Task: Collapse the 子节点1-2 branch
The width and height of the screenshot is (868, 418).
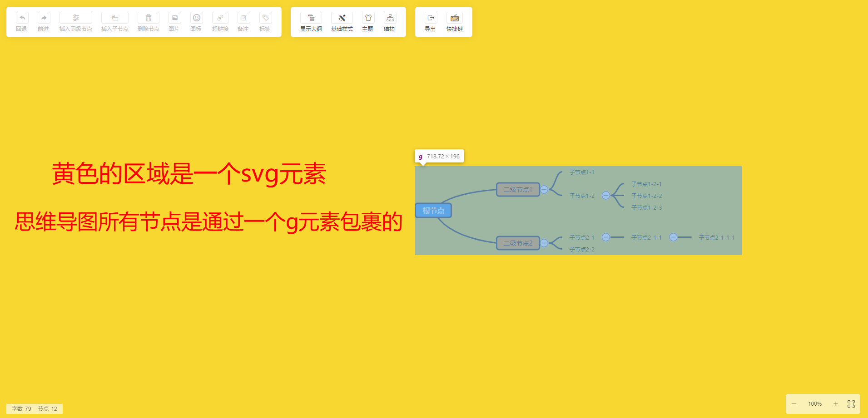Action: tap(606, 196)
